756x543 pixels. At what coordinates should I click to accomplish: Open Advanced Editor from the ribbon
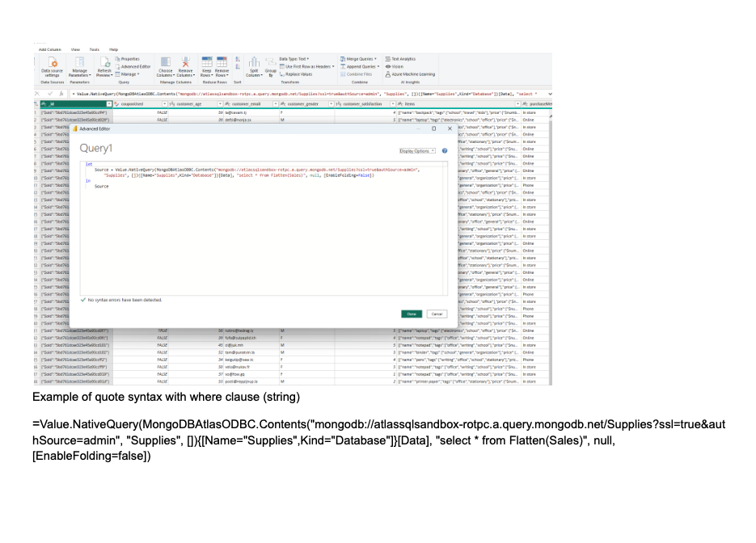click(134, 66)
